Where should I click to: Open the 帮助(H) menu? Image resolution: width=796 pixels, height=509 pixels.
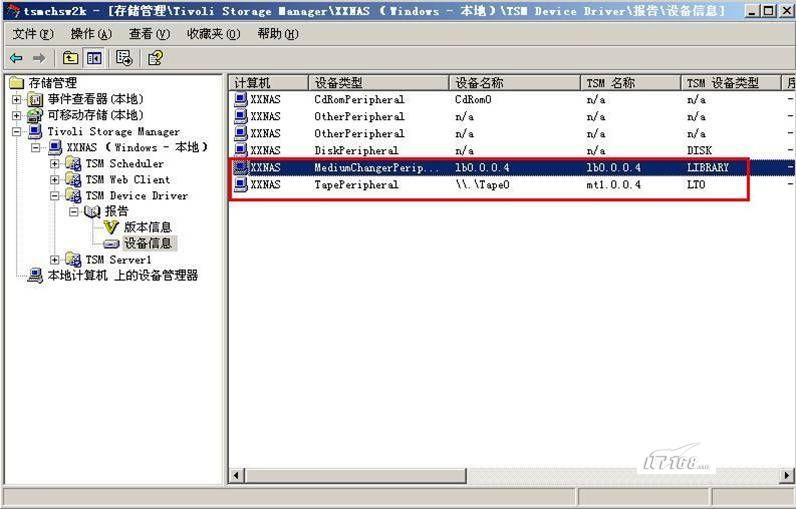pyautogui.click(x=278, y=34)
